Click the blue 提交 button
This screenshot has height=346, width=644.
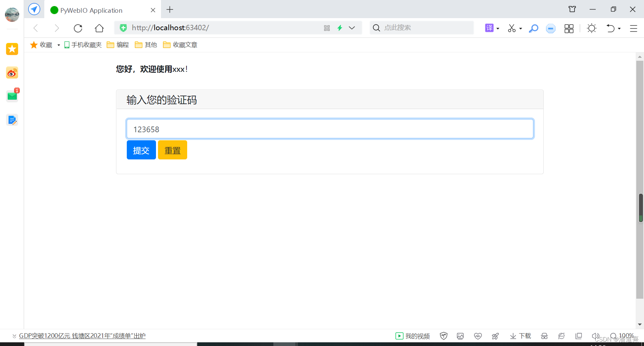(141, 150)
